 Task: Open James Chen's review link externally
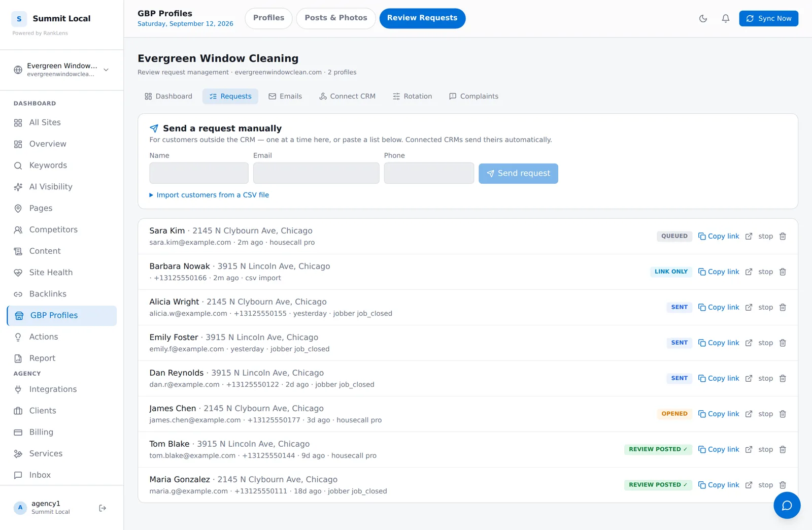(x=749, y=414)
